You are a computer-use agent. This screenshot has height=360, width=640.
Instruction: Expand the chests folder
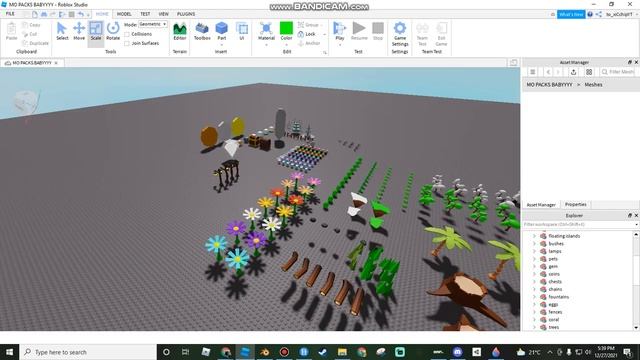534,282
